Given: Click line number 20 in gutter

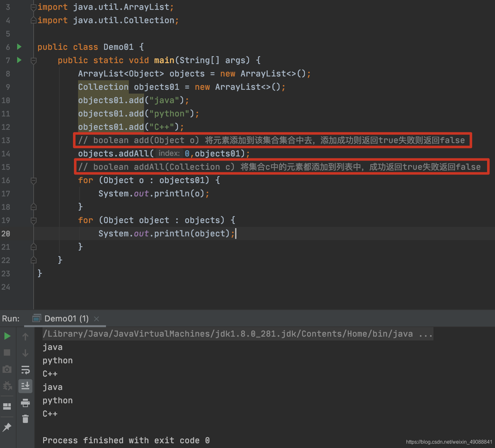Looking at the screenshot, I should pos(6,234).
